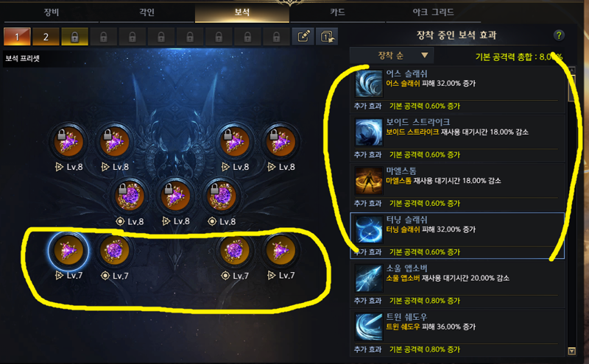
Task: Open the 아크 그리드 tab
Action: coord(434,12)
